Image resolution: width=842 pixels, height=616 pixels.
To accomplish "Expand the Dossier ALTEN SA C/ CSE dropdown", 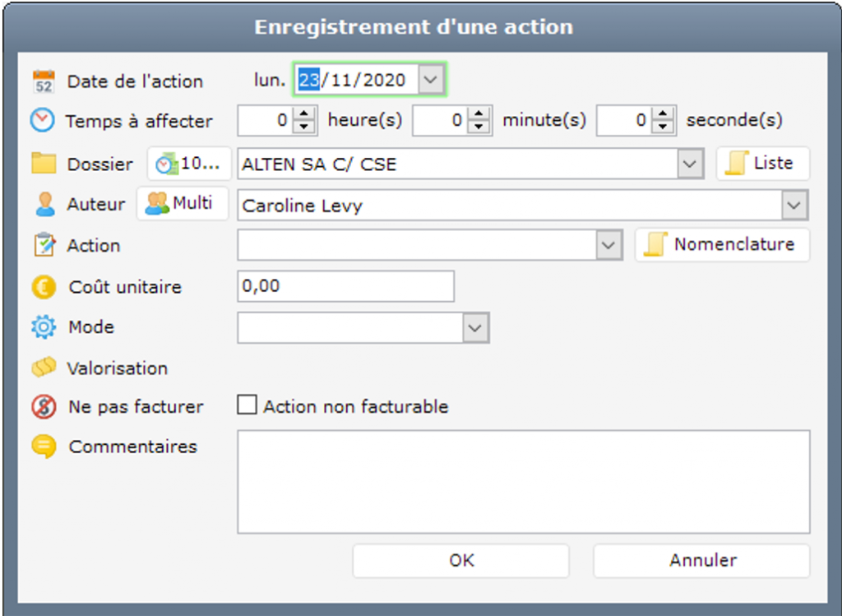I will tap(691, 164).
